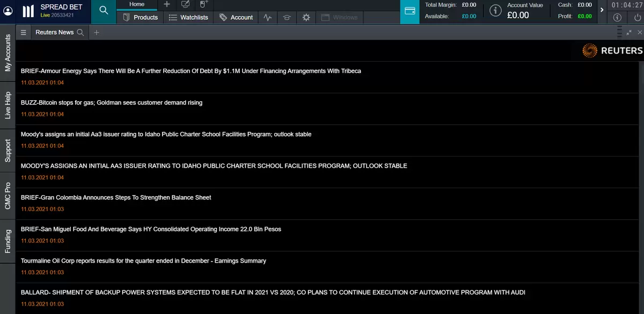Screen dimensions: 644x314
Task: Open the Tourmaline Oil Corp earnings summary article
Action: (x=143, y=260)
